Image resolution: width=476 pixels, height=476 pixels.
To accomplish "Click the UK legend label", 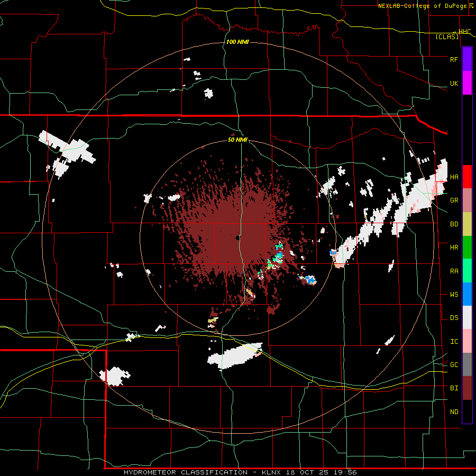I will click(454, 83).
